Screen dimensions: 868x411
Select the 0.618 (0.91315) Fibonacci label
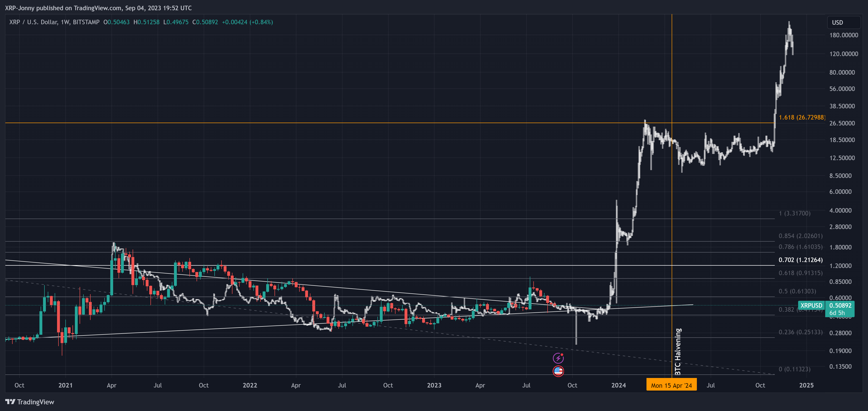tap(800, 273)
